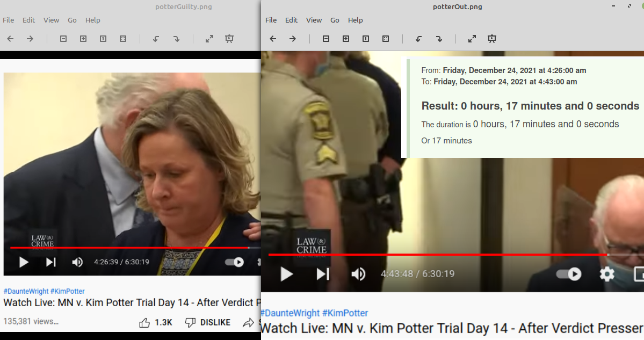Click skip-next button in the 4:26:39 video
The image size is (644, 340).
click(x=50, y=262)
